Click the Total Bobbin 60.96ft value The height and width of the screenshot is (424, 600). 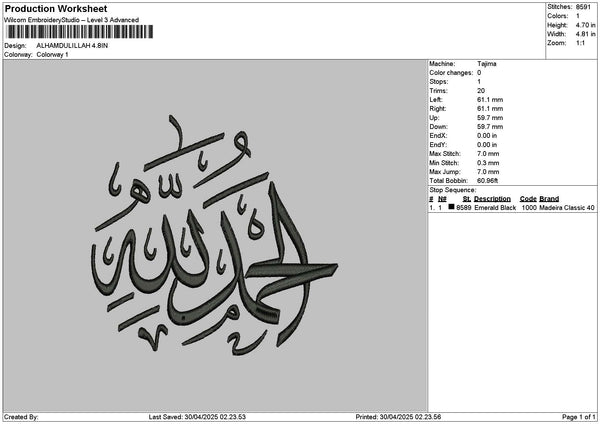[x=488, y=181]
